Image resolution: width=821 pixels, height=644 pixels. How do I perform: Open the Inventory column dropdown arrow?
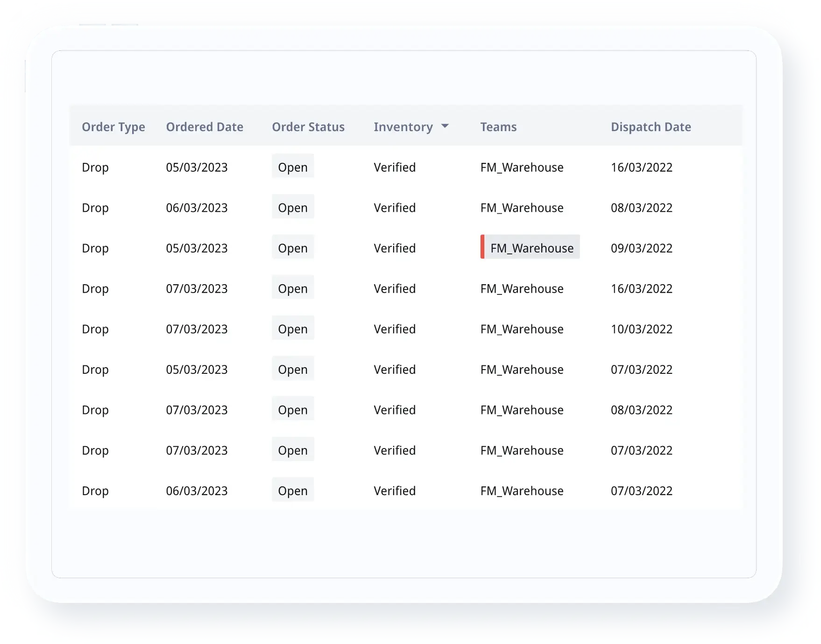445,126
